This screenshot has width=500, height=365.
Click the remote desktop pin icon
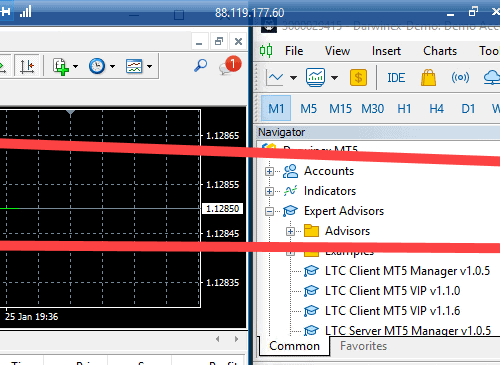pos(5,12)
